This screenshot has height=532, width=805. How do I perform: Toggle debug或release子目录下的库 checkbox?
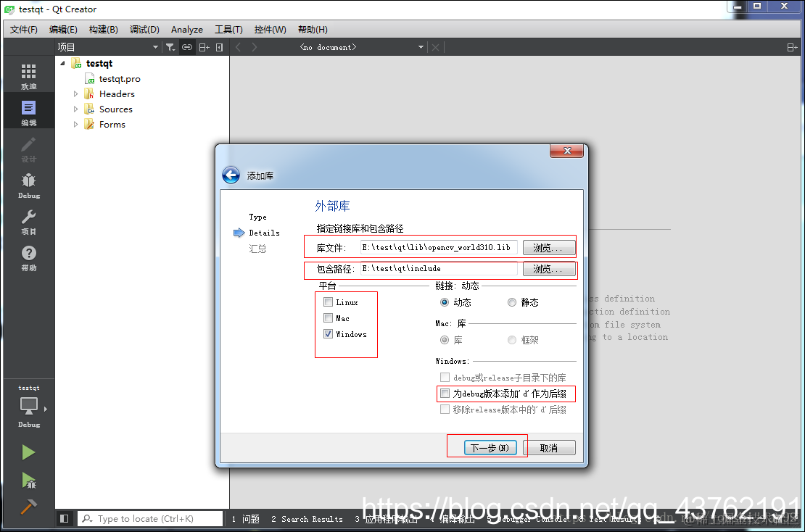click(x=445, y=378)
